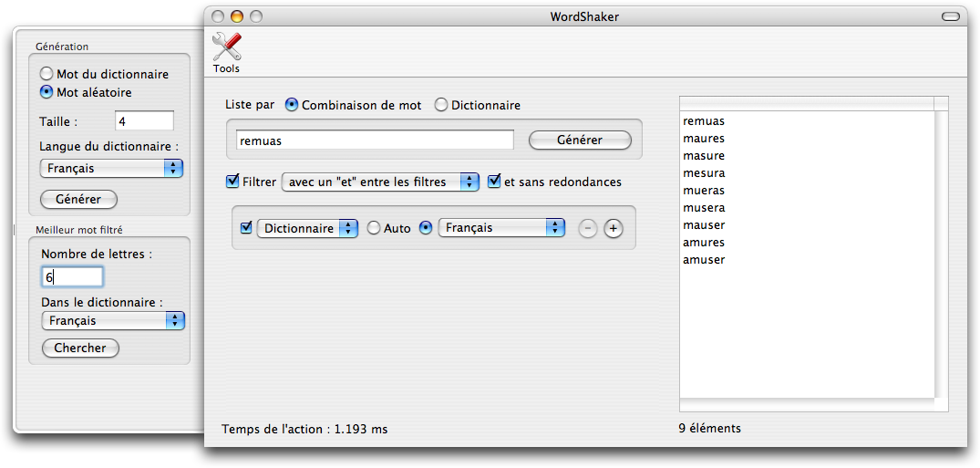Focus the Taille input field

[x=144, y=120]
